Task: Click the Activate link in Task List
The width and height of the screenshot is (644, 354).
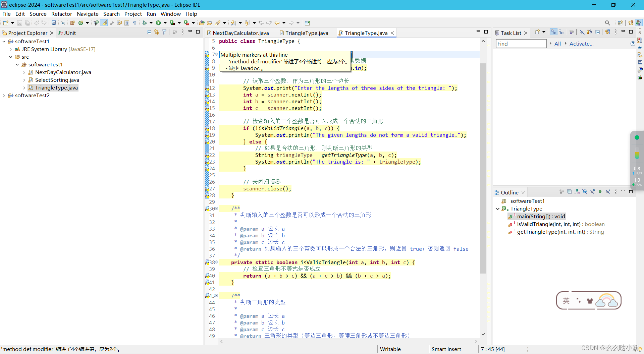Action: coord(581,44)
